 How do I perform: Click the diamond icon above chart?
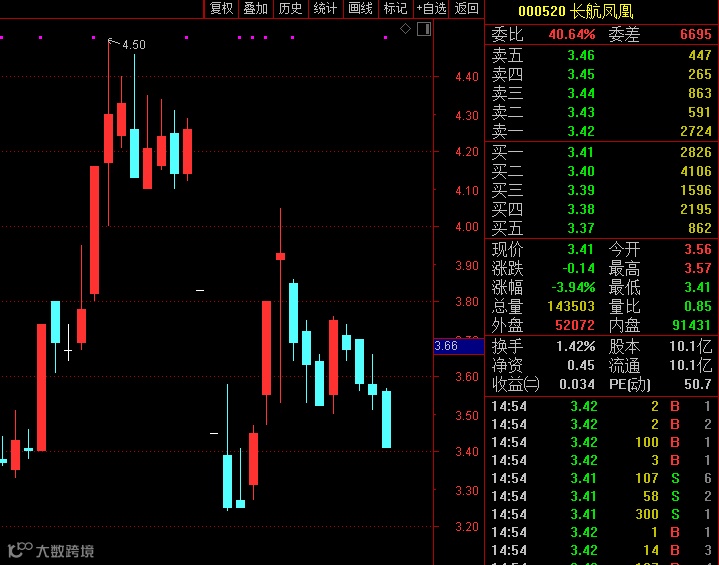tap(405, 29)
